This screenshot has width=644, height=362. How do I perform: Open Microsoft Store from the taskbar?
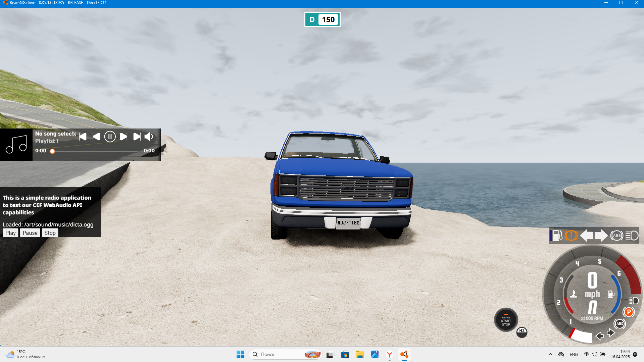[x=345, y=354]
